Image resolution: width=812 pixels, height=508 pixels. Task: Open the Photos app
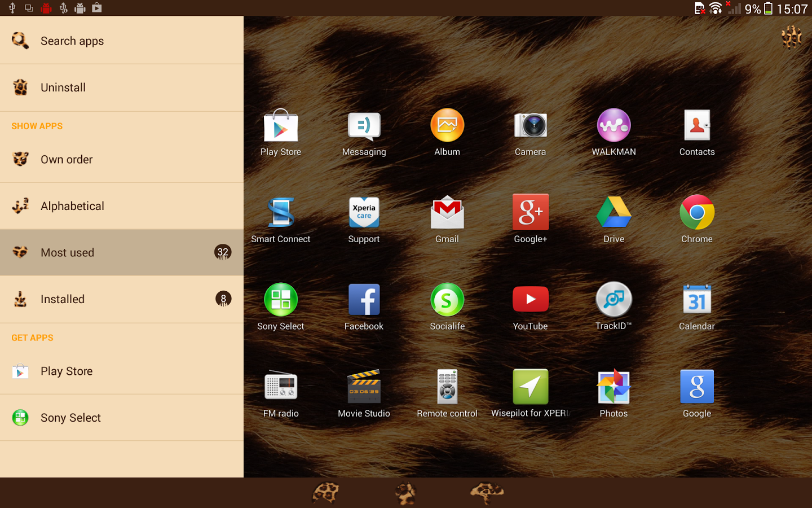(x=614, y=394)
